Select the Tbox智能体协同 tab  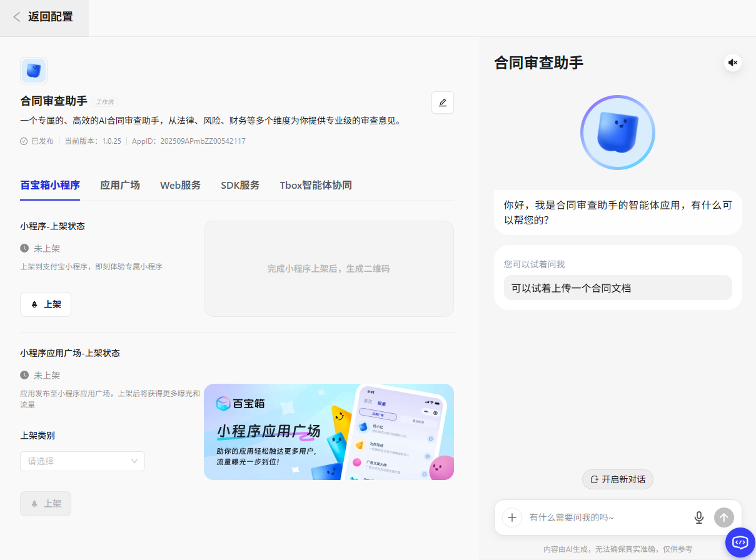click(x=316, y=185)
